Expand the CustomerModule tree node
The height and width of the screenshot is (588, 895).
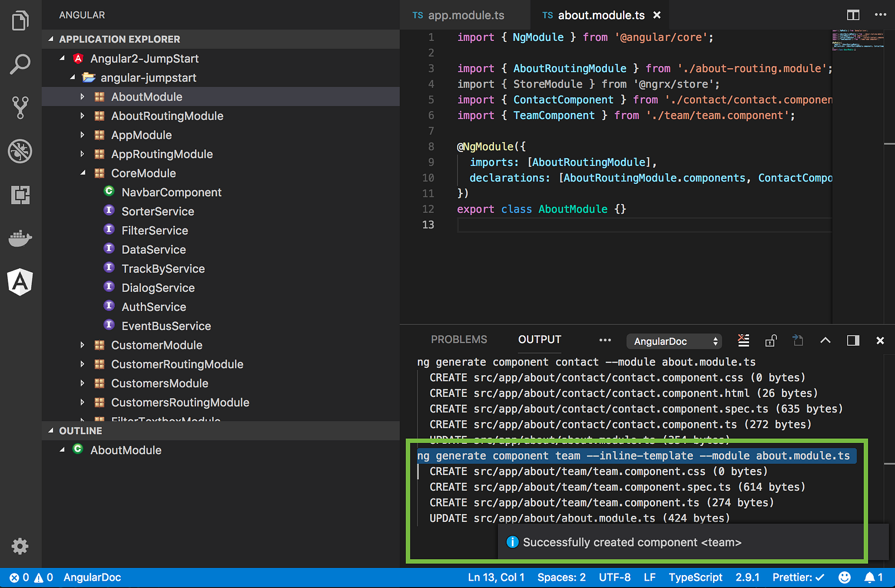[83, 345]
